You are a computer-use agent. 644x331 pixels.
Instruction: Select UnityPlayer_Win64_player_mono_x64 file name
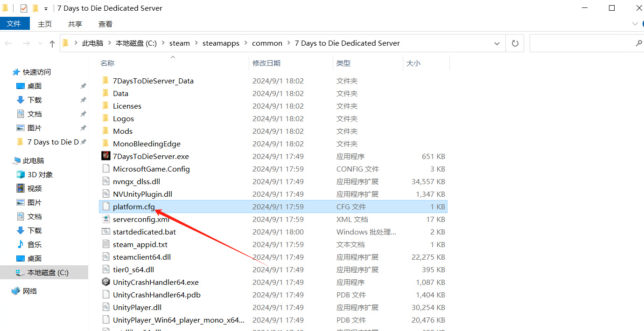(179, 320)
